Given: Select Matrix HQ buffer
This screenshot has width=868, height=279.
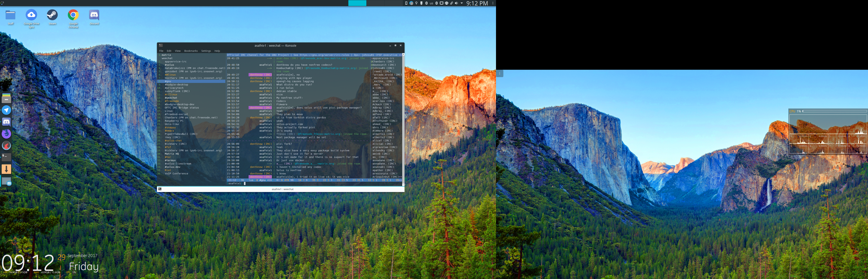Looking at the screenshot, I should coord(172,154).
